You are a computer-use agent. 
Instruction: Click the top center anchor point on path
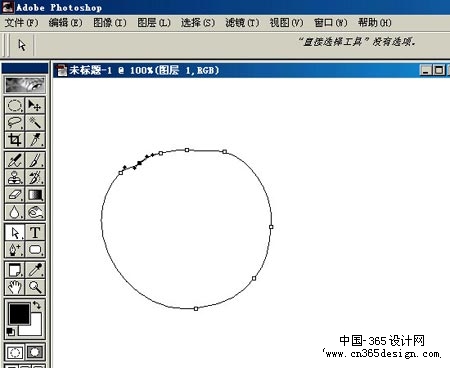click(x=187, y=150)
